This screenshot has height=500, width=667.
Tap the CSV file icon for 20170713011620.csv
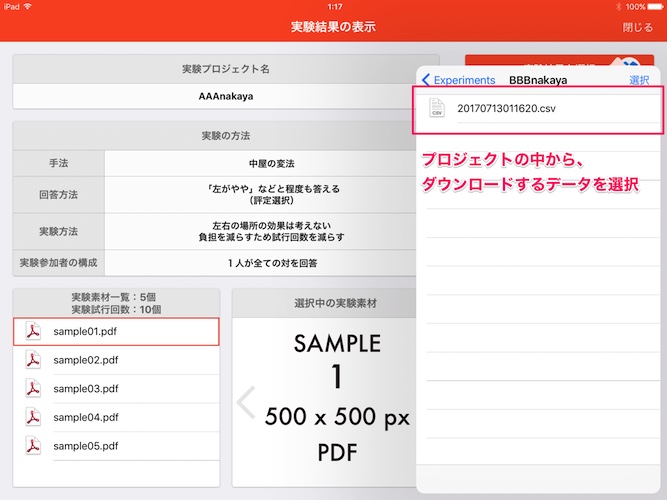pyautogui.click(x=436, y=108)
